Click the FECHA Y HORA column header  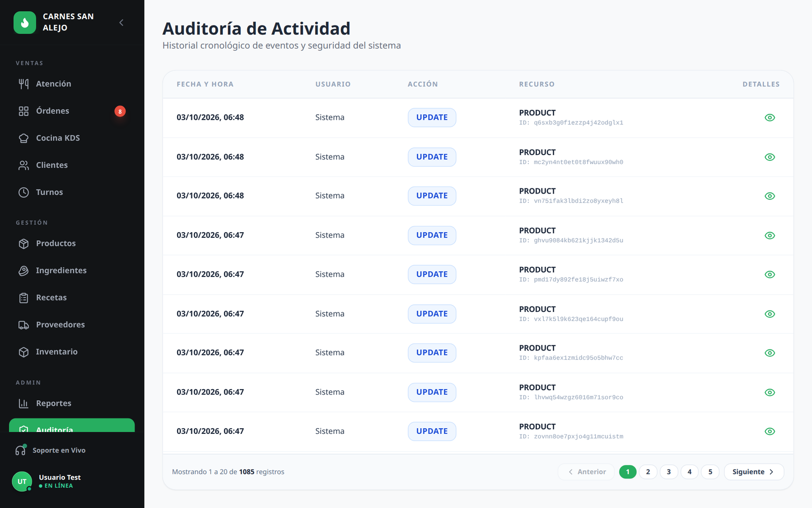205,84
